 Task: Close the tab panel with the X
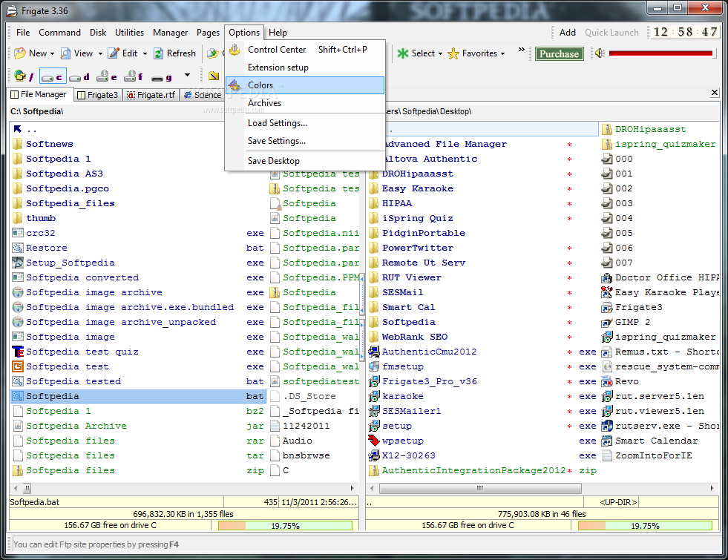[x=715, y=92]
